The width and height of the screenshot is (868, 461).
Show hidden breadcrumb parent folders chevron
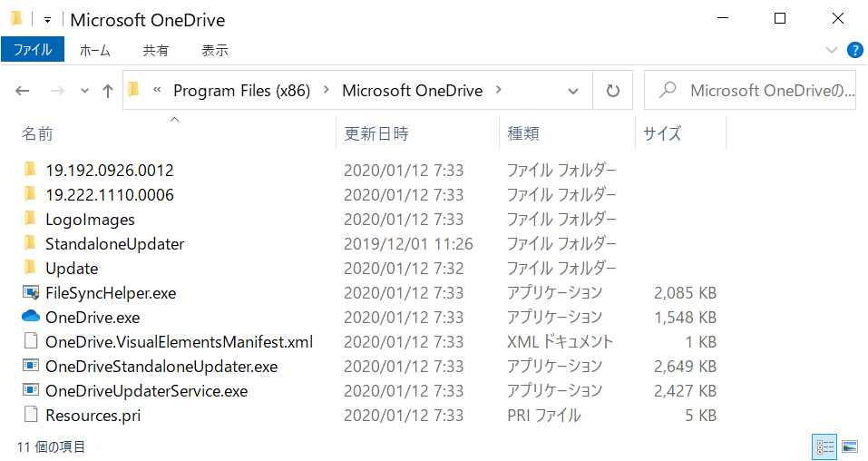157,90
